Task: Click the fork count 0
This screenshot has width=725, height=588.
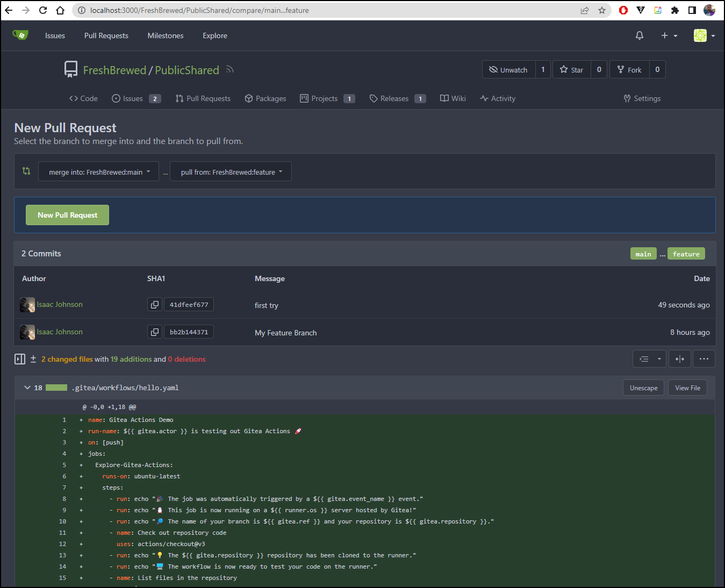Action: (657, 69)
